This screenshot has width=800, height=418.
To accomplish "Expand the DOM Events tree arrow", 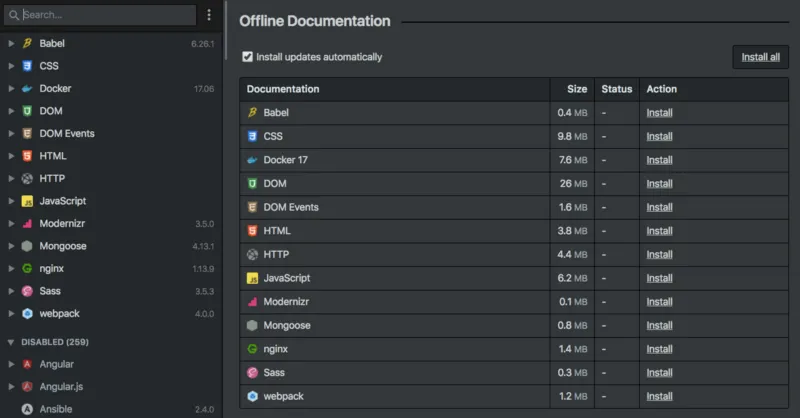I will point(11,133).
